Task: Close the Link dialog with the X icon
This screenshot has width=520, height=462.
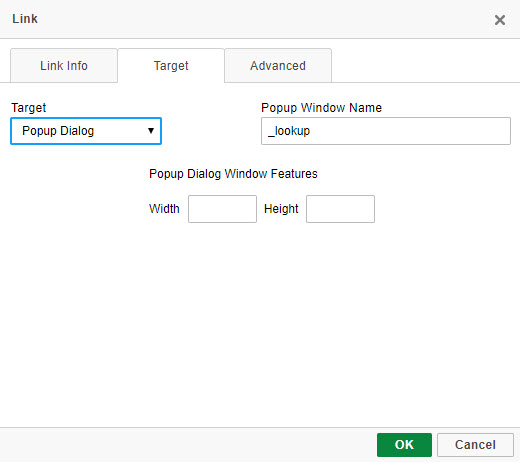Action: pyautogui.click(x=500, y=20)
